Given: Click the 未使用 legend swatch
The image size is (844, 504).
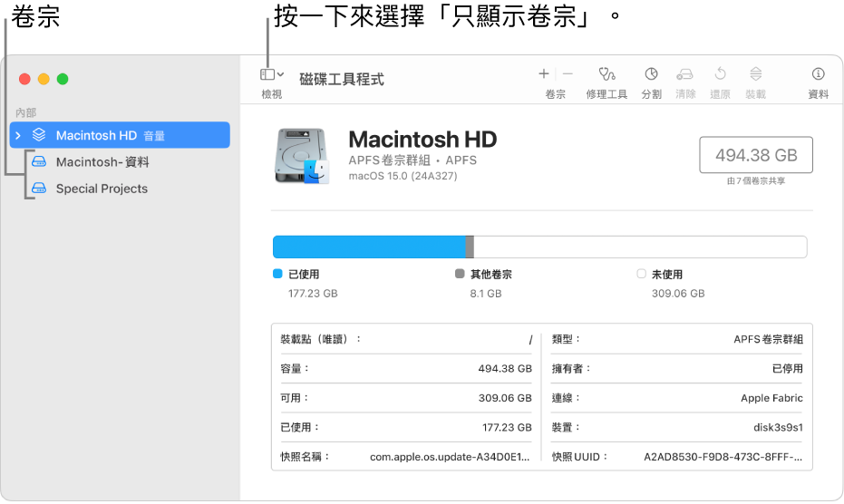Looking at the screenshot, I should [641, 274].
